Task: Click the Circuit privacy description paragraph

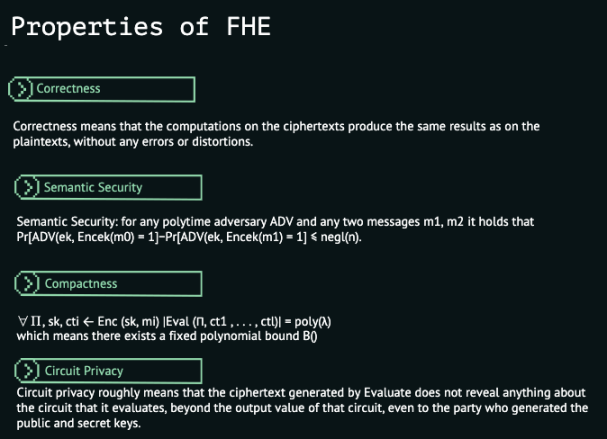Action: 302,408
